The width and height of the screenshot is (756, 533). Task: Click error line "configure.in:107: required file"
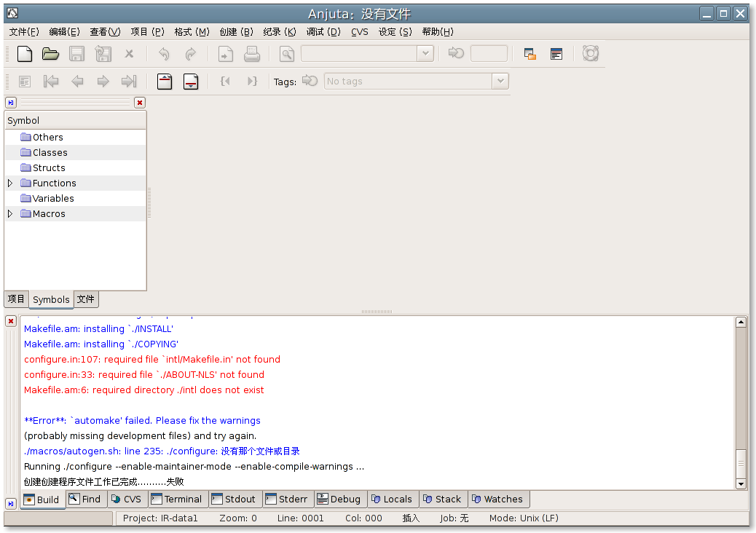click(152, 360)
